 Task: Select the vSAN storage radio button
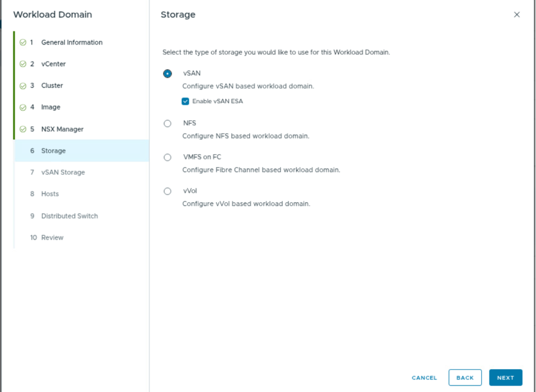(x=167, y=73)
